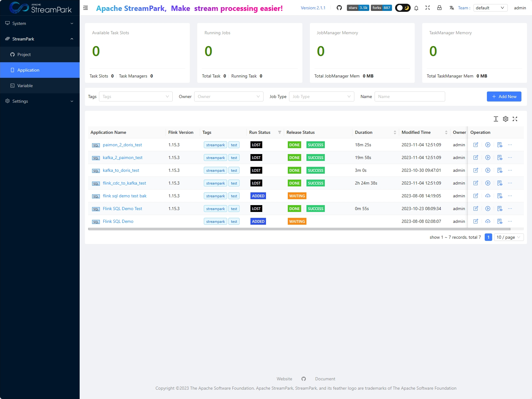Click the forks 887 badge
532x399 pixels.
pos(381,8)
